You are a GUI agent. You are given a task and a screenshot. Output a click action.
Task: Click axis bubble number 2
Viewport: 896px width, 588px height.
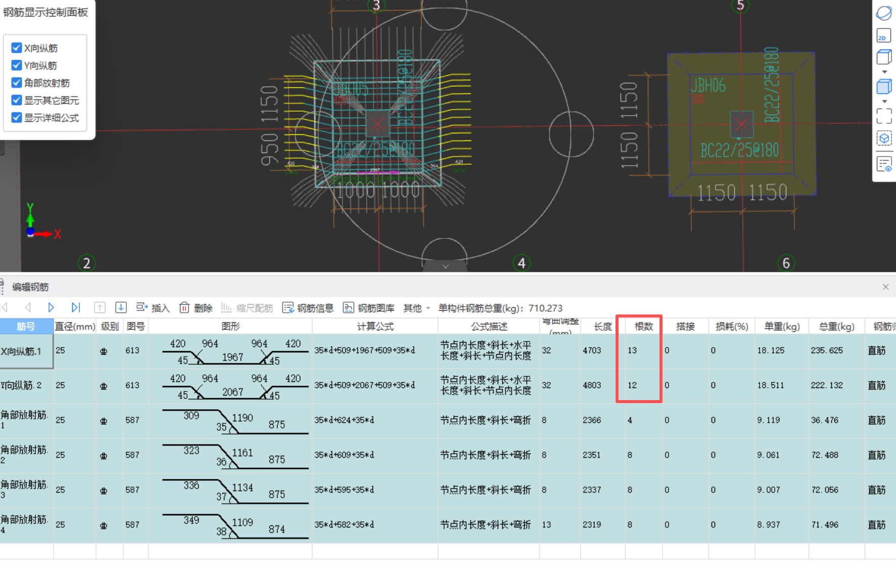pos(86,263)
